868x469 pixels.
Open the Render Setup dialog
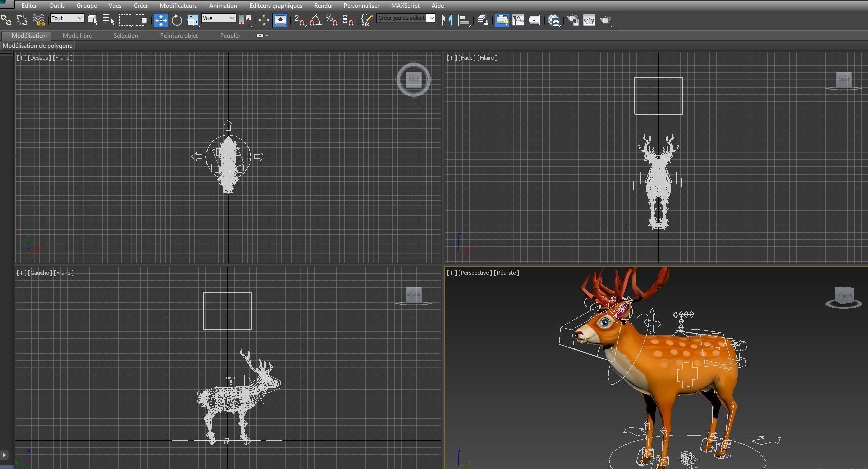click(573, 20)
